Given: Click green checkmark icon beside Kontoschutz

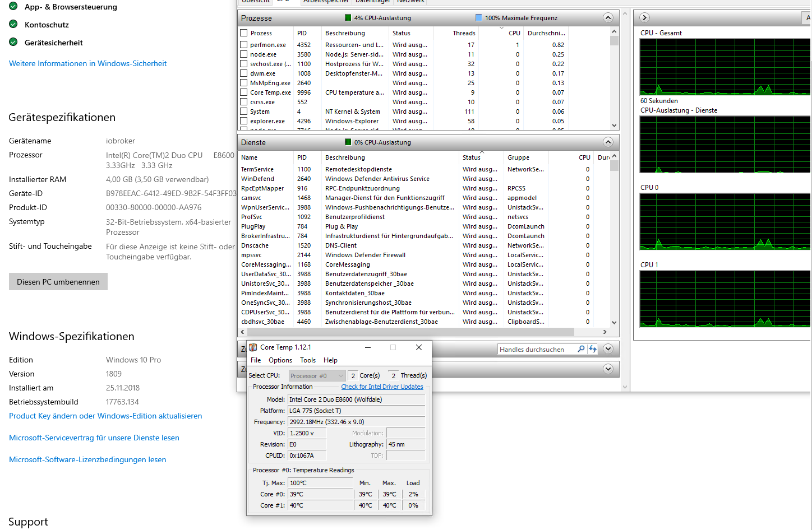Looking at the screenshot, I should tap(13, 25).
